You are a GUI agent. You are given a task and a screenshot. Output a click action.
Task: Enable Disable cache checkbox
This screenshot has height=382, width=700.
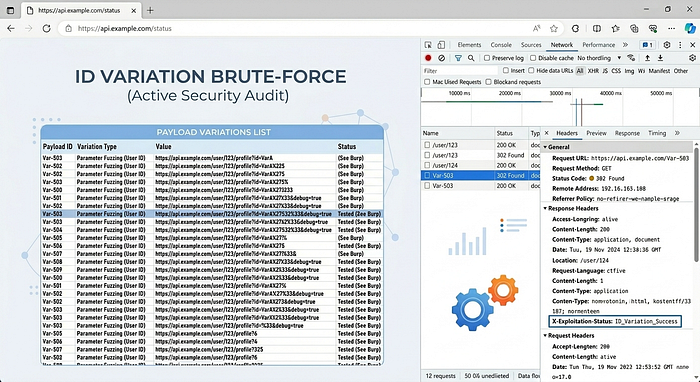[x=533, y=58]
